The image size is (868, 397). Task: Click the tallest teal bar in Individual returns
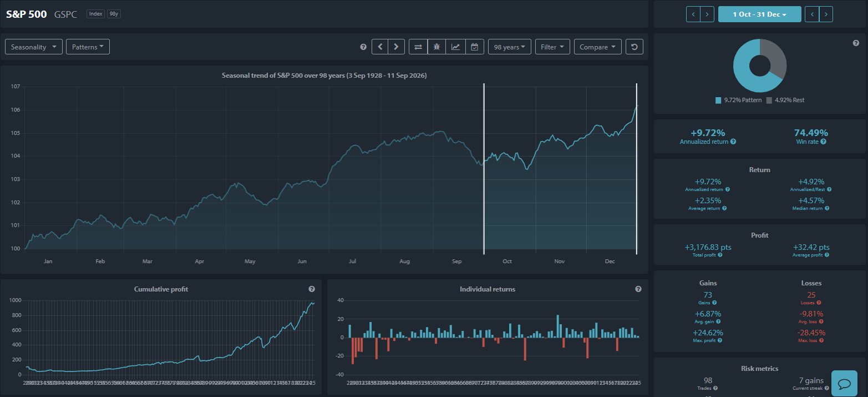(x=557, y=326)
